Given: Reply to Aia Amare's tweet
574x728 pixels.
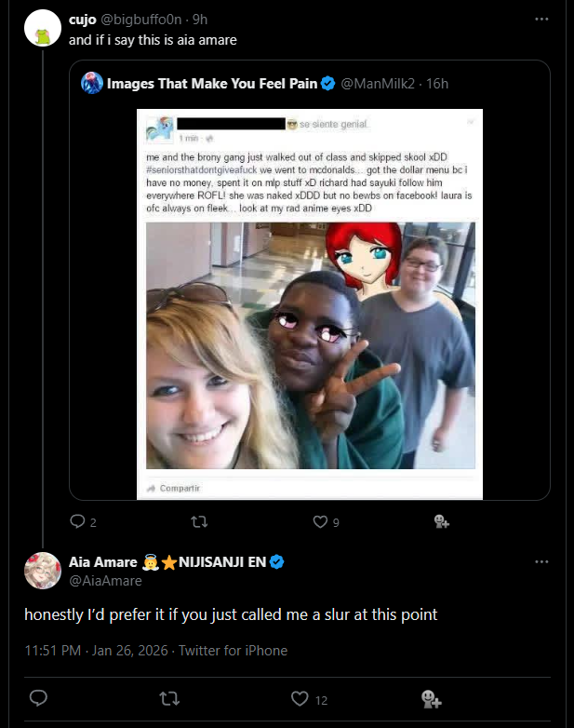Looking at the screenshot, I should pos(38,698).
